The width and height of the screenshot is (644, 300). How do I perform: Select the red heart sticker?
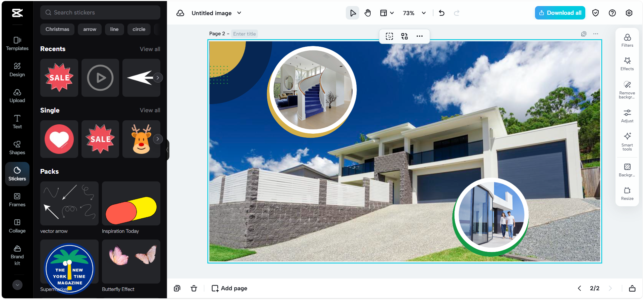(x=59, y=139)
